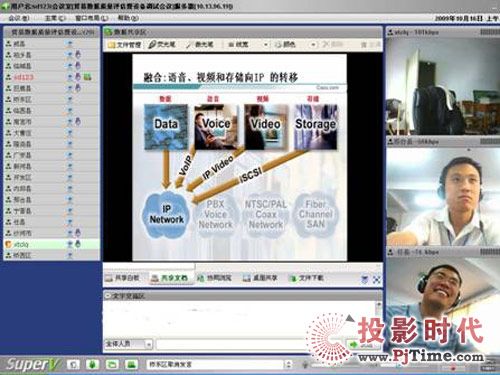500x375 pixels.
Task: Switch to 共享白板 whiteboard tab
Action: tap(122, 278)
